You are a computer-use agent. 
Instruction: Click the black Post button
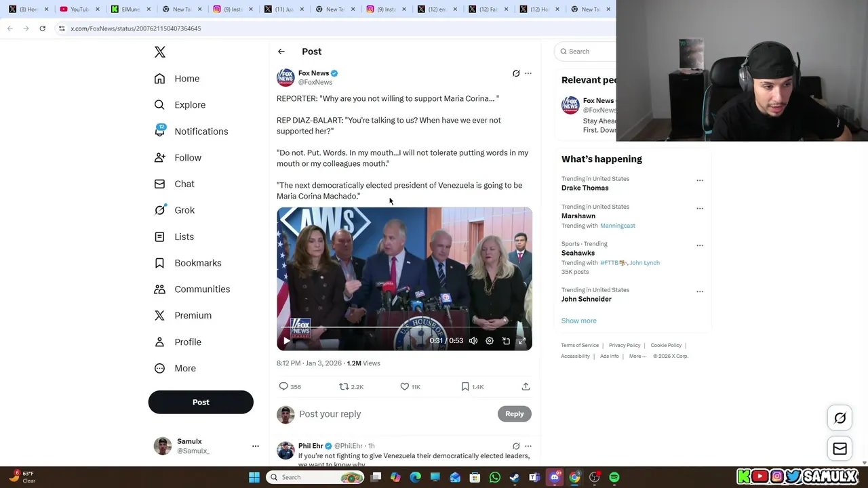pyautogui.click(x=201, y=402)
